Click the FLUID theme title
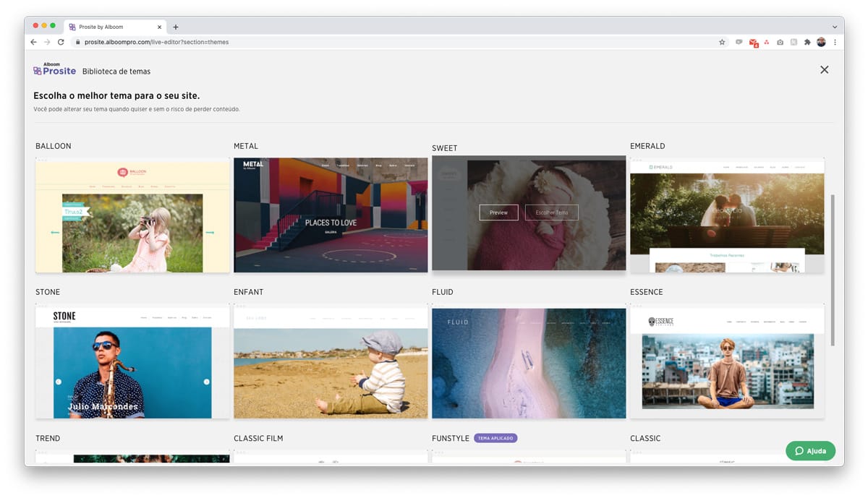The height and width of the screenshot is (498, 868). (x=443, y=292)
